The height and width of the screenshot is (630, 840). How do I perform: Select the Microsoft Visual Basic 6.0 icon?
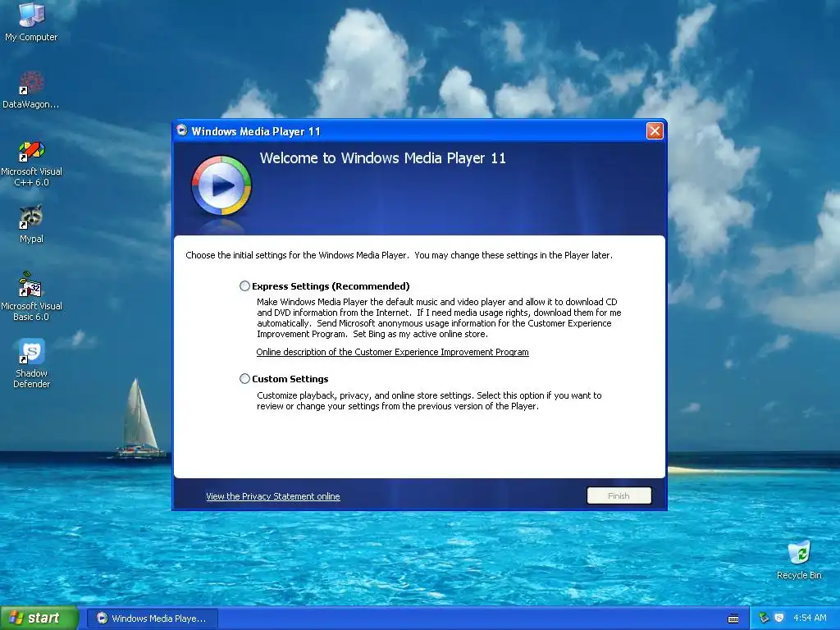31,296
